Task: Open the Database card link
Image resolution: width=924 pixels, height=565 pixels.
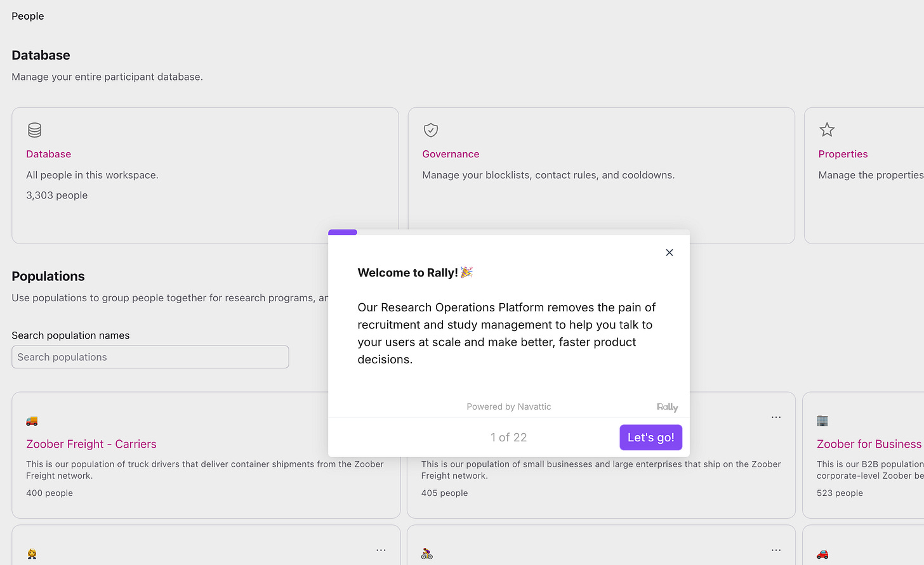Action: [48, 154]
